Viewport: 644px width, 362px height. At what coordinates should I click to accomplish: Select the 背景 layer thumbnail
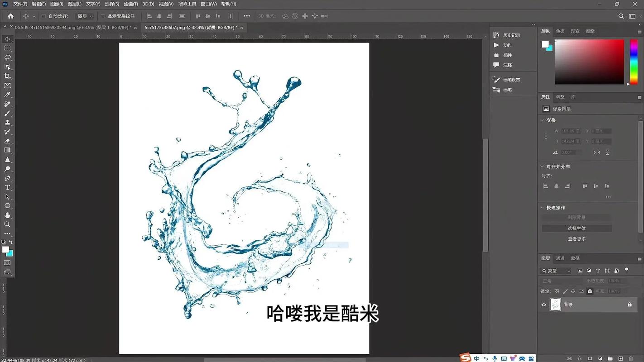point(555,305)
